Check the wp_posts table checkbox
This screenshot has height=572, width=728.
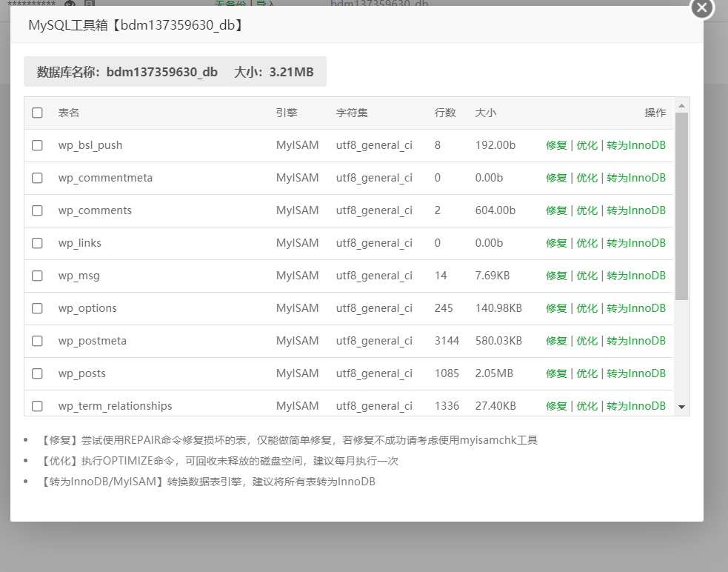click(37, 373)
